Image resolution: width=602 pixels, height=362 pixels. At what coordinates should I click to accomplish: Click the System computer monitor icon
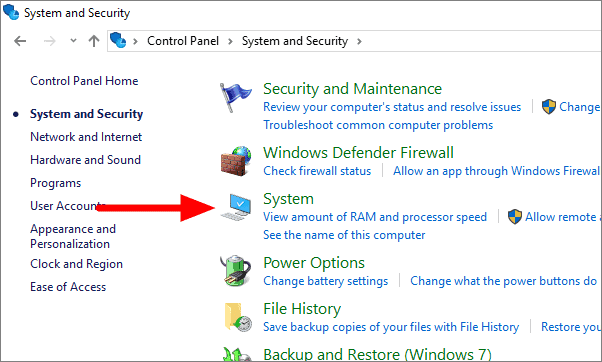[236, 207]
